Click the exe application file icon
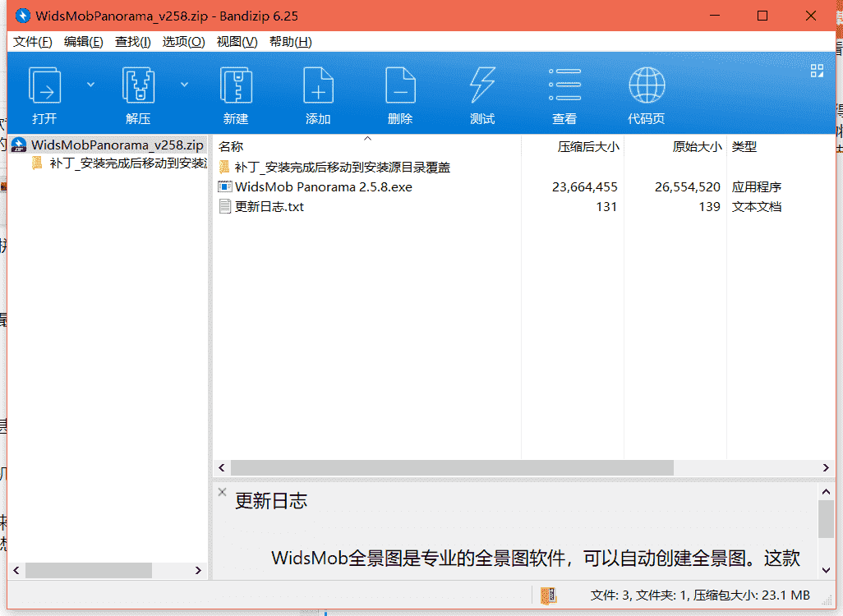 click(225, 186)
